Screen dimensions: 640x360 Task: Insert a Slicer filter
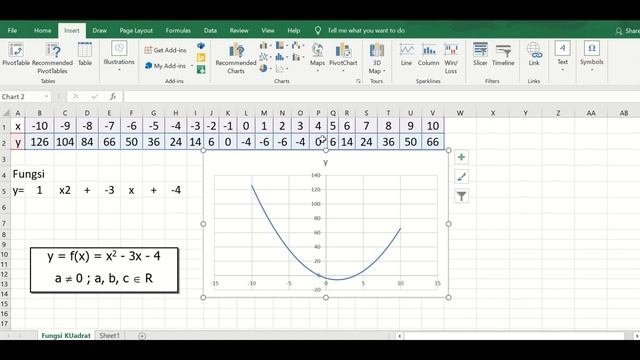(x=480, y=55)
